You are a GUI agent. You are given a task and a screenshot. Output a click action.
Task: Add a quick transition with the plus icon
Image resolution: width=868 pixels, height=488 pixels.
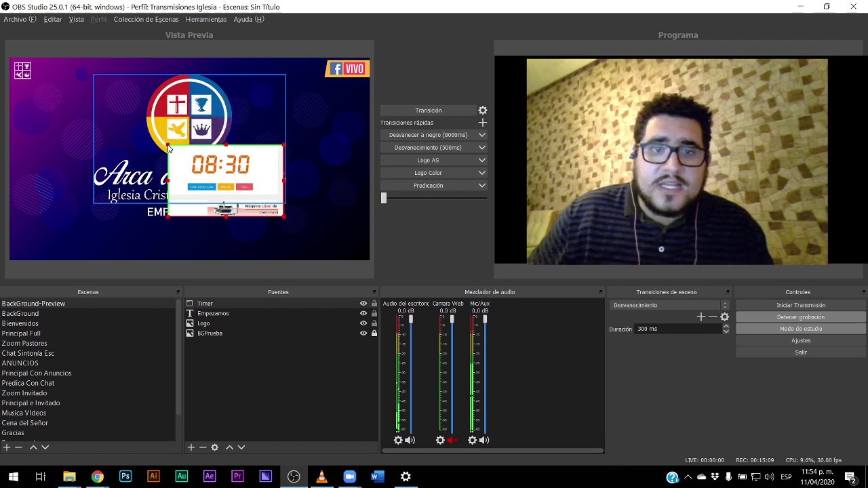(x=483, y=123)
